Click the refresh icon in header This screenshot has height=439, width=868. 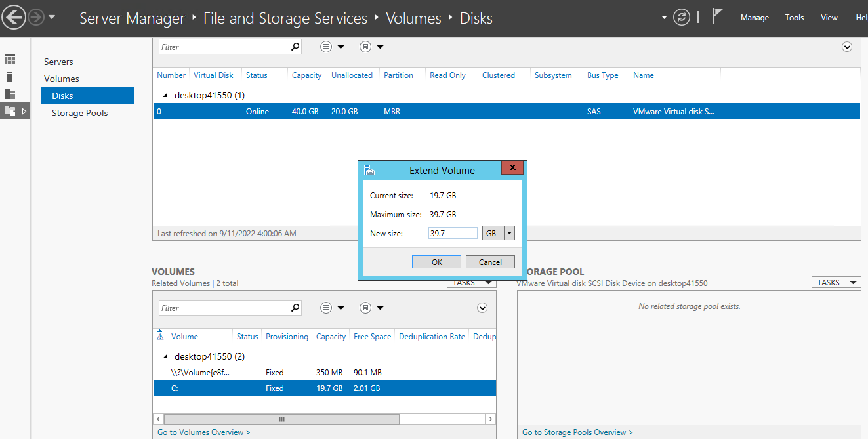click(682, 18)
